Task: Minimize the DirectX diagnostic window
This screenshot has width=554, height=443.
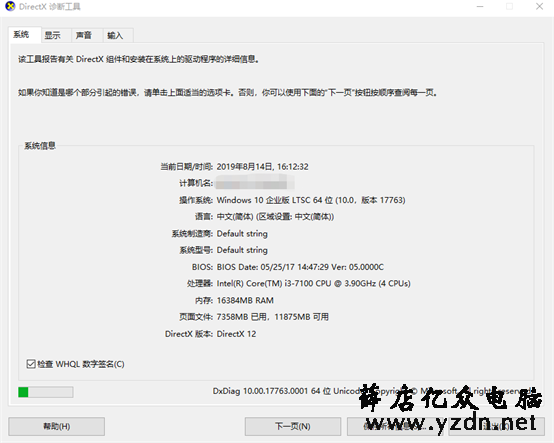Action: coord(480,7)
